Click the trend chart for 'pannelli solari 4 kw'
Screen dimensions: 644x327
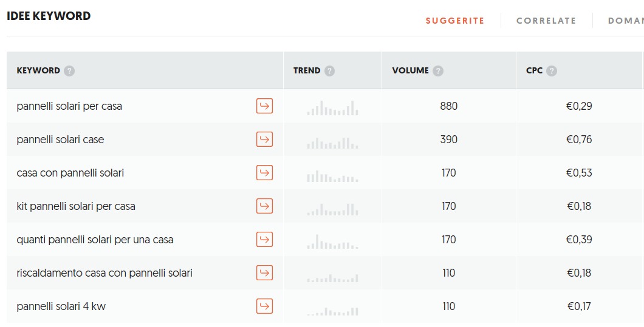click(332, 311)
